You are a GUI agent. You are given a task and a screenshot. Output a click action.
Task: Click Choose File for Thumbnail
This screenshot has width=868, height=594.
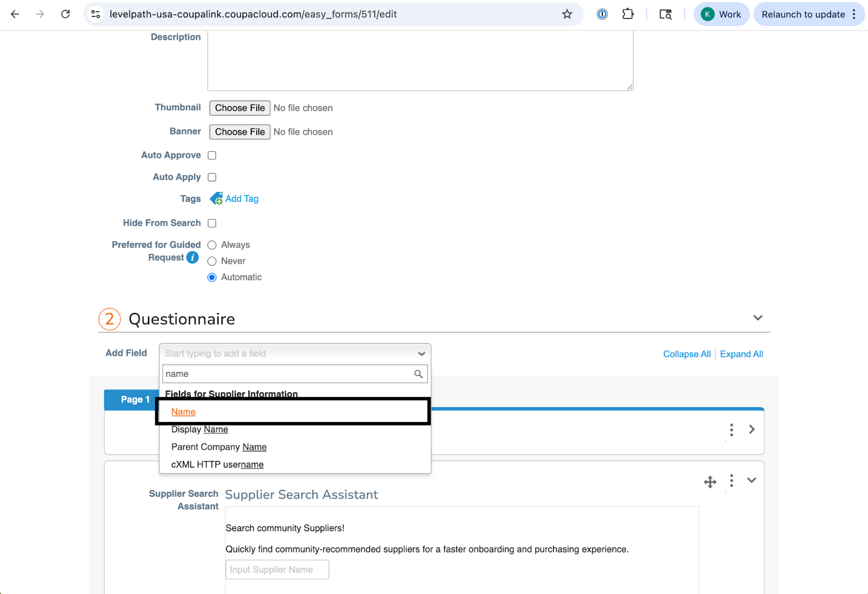point(240,108)
